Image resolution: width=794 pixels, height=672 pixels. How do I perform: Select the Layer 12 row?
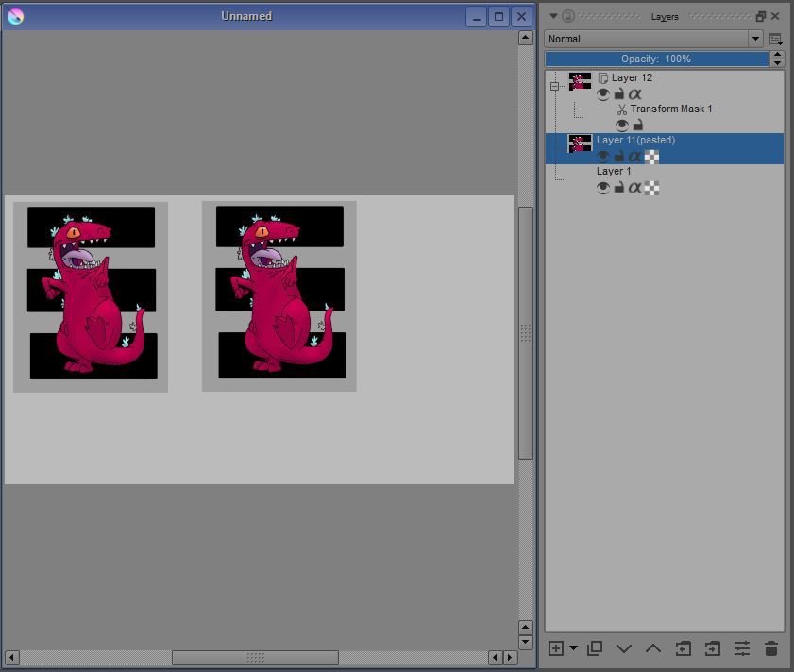pos(665,86)
